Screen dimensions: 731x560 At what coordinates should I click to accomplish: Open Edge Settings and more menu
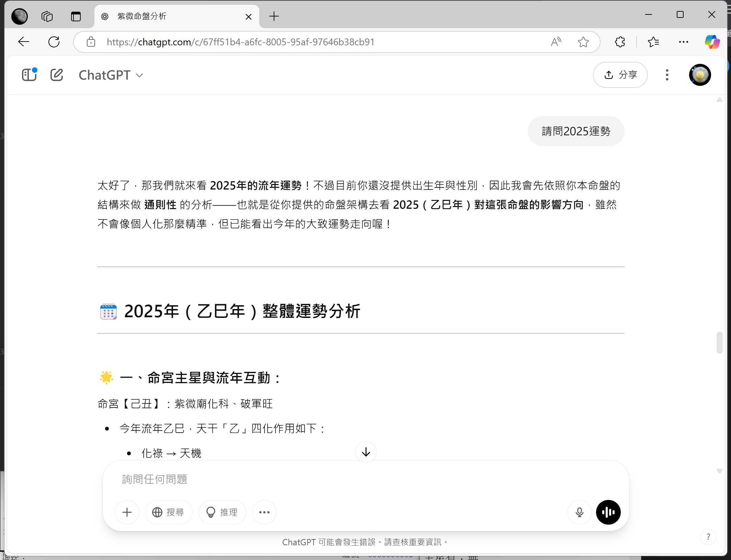[x=683, y=42]
